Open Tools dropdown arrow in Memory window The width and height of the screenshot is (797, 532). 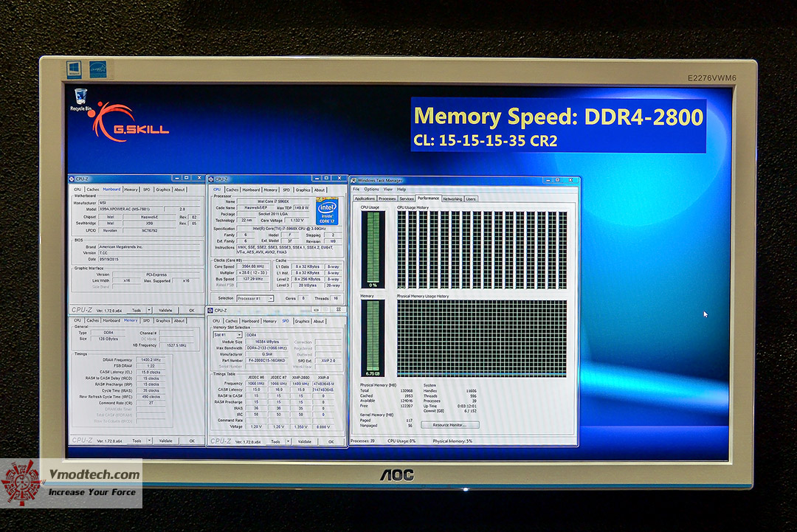click(149, 441)
